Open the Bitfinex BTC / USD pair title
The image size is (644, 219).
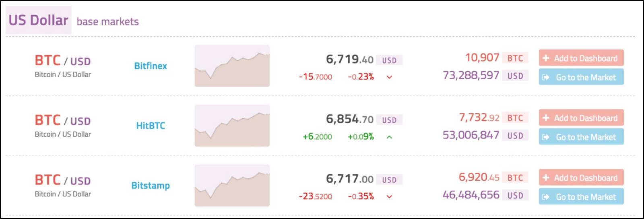click(63, 61)
